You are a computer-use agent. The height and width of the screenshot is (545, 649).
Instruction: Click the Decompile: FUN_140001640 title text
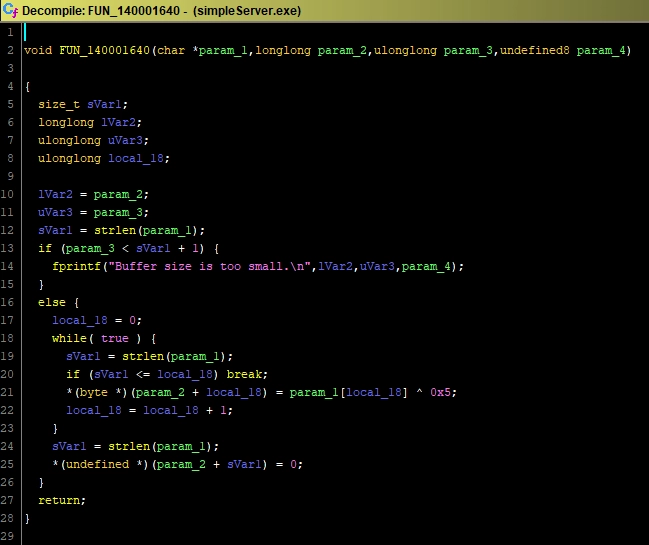coord(92,9)
